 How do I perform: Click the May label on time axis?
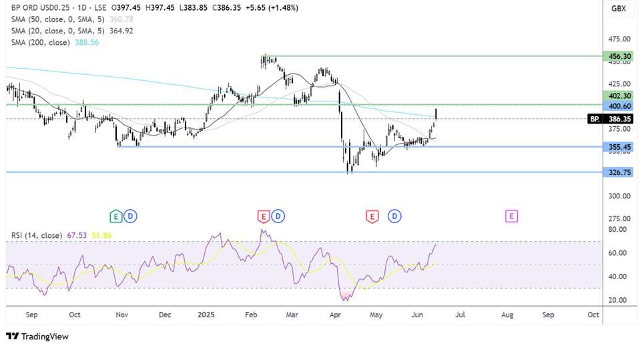point(376,315)
